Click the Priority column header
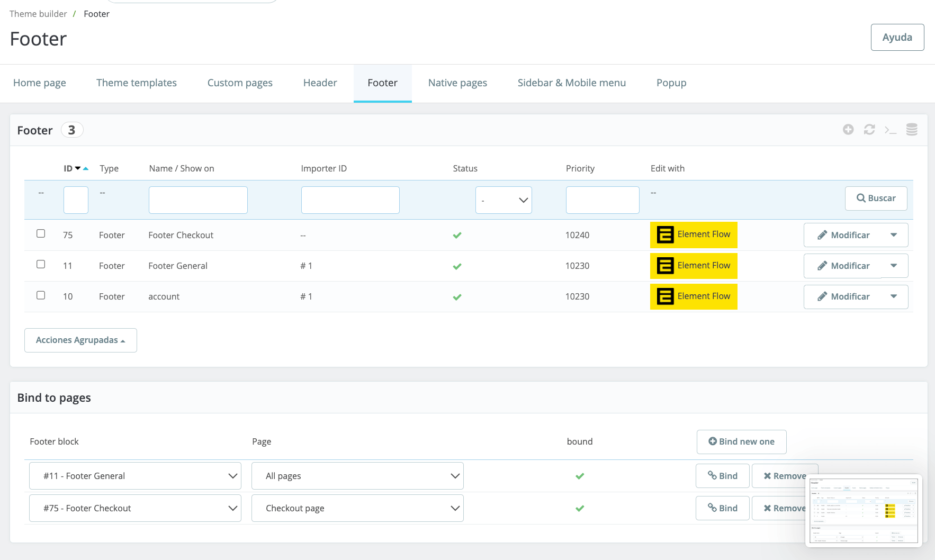Screen dimensions: 935x560 pyautogui.click(x=580, y=168)
